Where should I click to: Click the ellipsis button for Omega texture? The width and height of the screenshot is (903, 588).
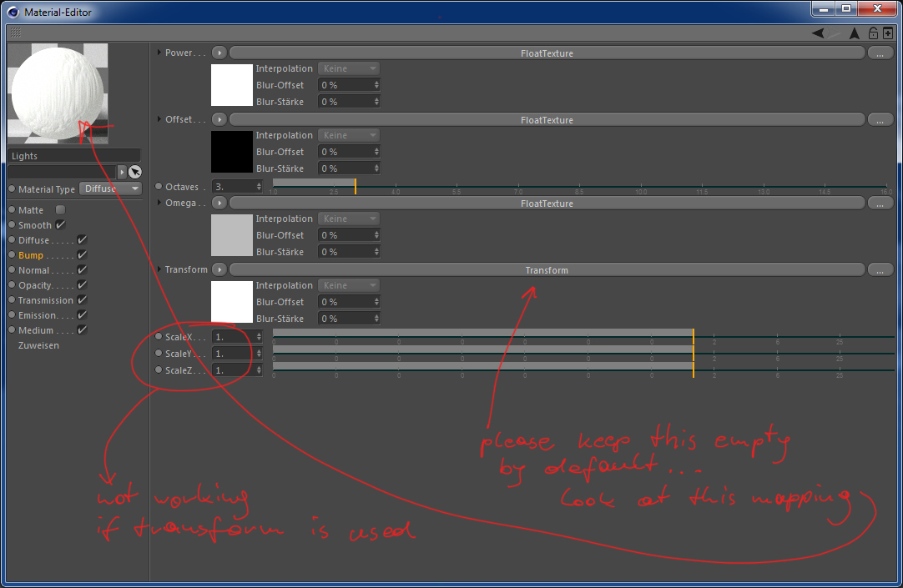(880, 204)
